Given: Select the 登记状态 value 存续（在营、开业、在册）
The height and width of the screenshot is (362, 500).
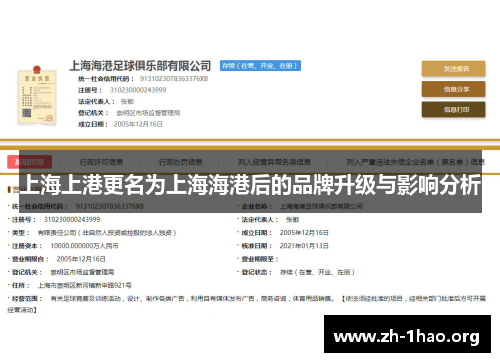Looking at the screenshot, I should click(x=317, y=272).
